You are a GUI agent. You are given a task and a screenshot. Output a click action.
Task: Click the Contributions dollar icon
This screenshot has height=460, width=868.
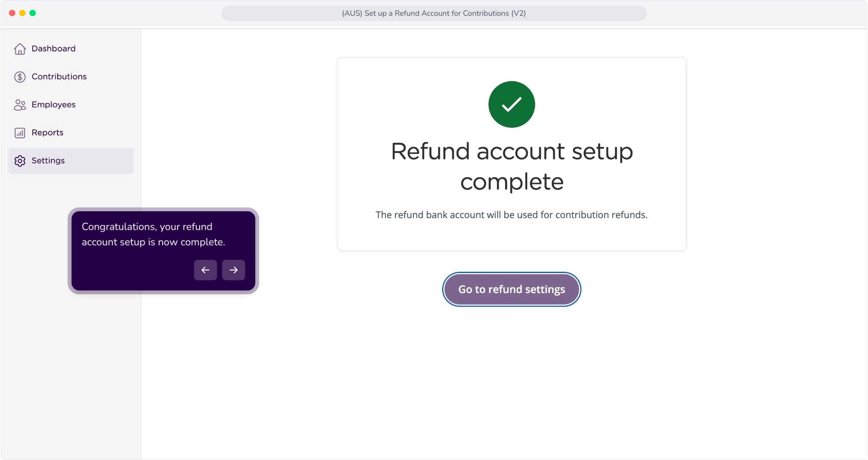coord(20,77)
